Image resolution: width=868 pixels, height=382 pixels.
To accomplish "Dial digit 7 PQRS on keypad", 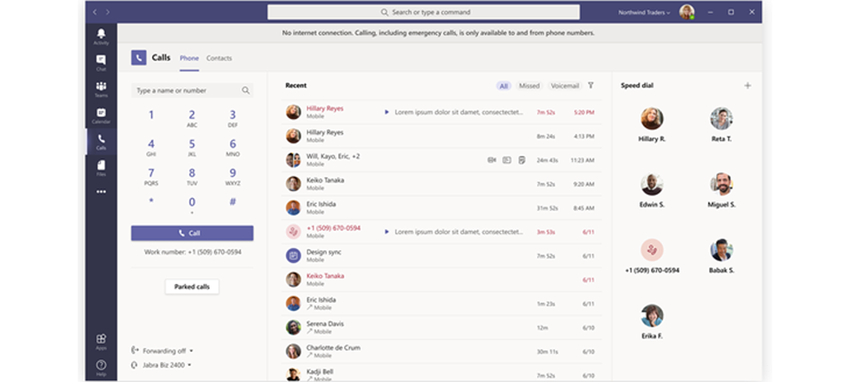I will 151,176.
